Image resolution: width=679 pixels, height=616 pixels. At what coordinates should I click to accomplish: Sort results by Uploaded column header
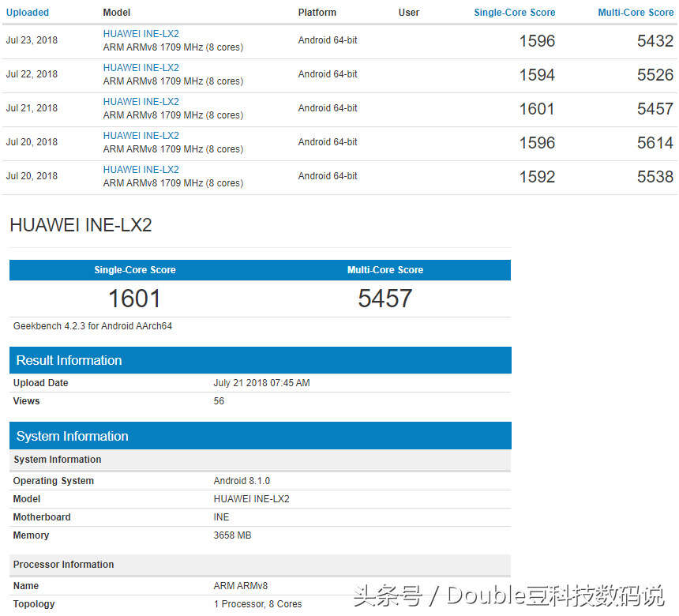coord(28,13)
